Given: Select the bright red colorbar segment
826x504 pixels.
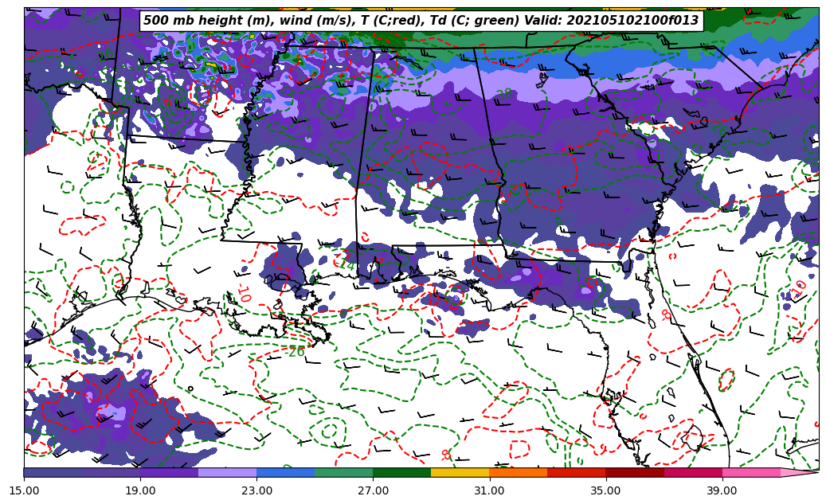Looking at the screenshot, I should point(576,472).
